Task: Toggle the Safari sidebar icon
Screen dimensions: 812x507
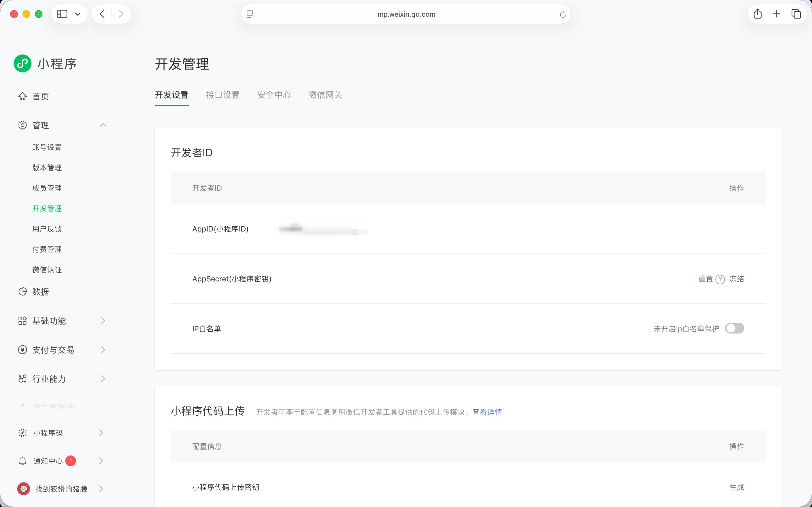Action: click(x=62, y=14)
